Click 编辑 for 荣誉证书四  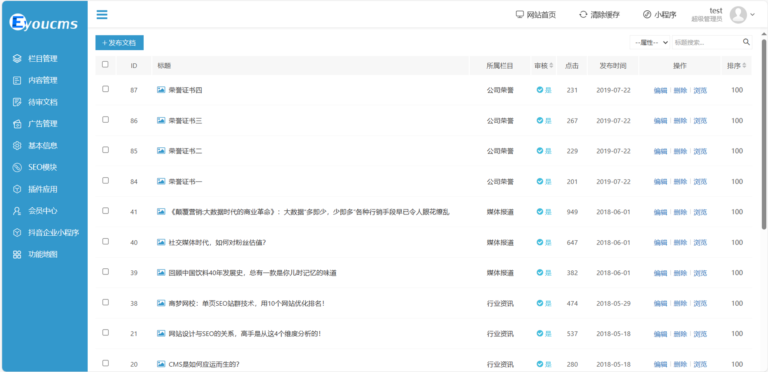660,91
